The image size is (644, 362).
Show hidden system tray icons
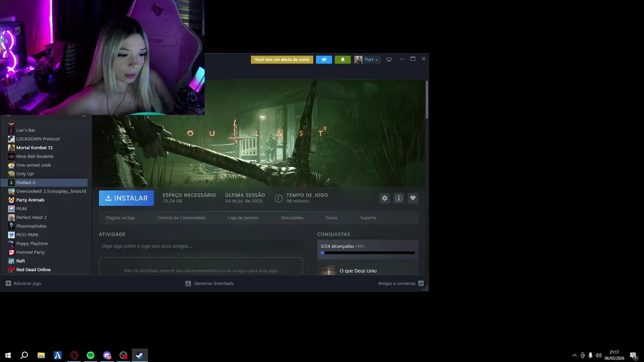575,355
